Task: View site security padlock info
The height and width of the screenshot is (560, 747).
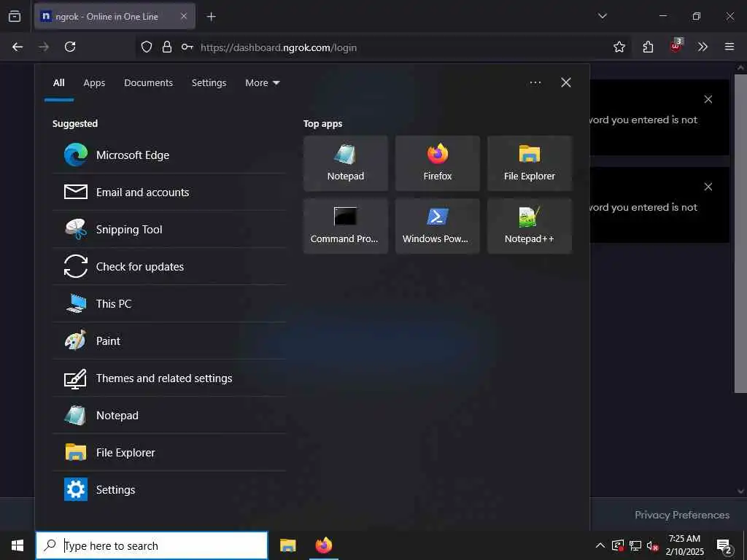Action: 167,47
